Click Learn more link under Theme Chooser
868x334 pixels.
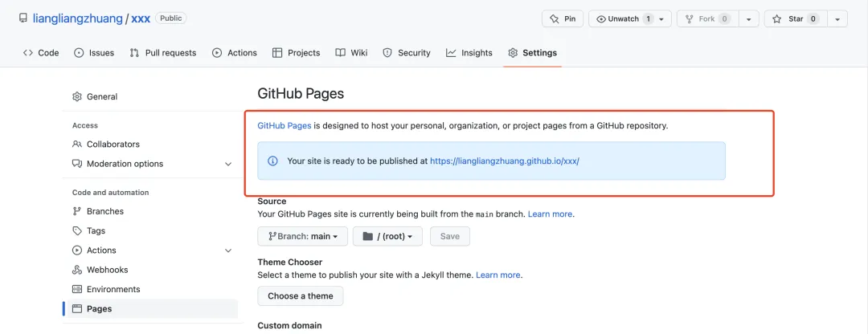(x=498, y=275)
